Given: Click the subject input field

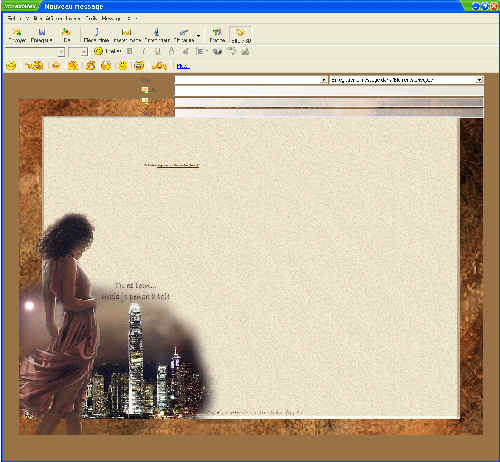Looking at the screenshot, I should [x=329, y=113].
